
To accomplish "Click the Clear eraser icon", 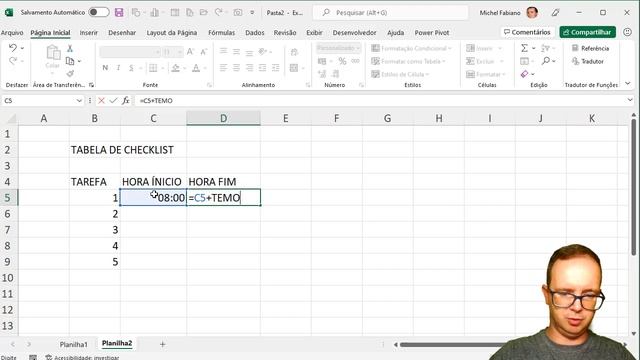I will point(524,74).
